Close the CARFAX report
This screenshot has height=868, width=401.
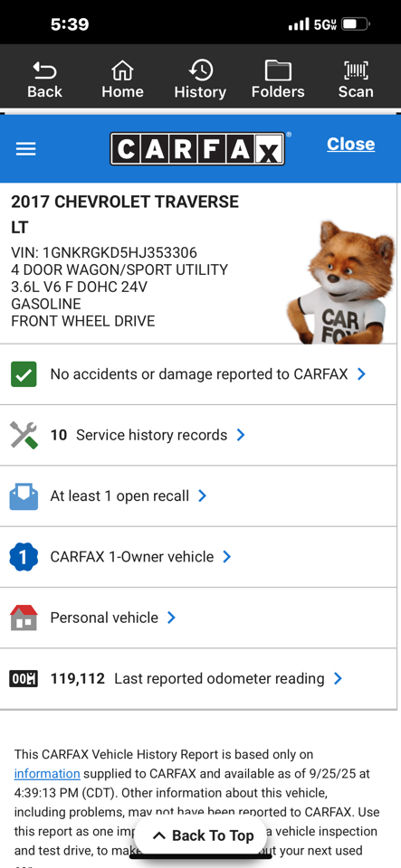[x=350, y=144]
